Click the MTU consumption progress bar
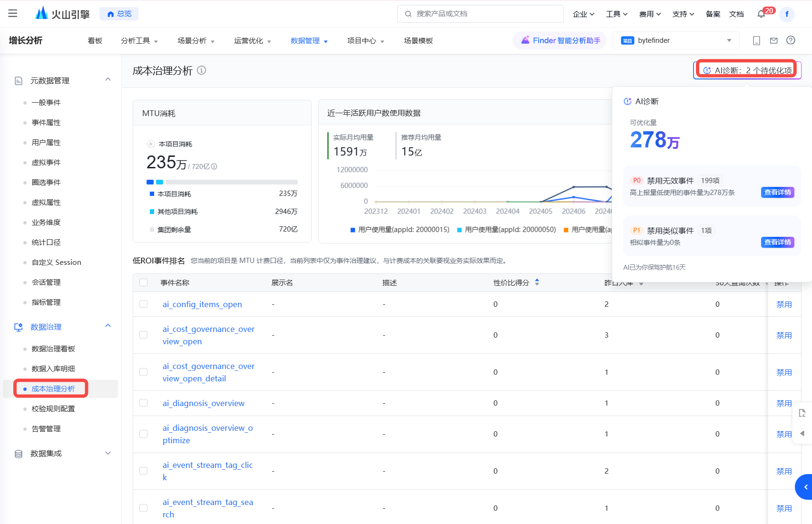 [x=222, y=182]
